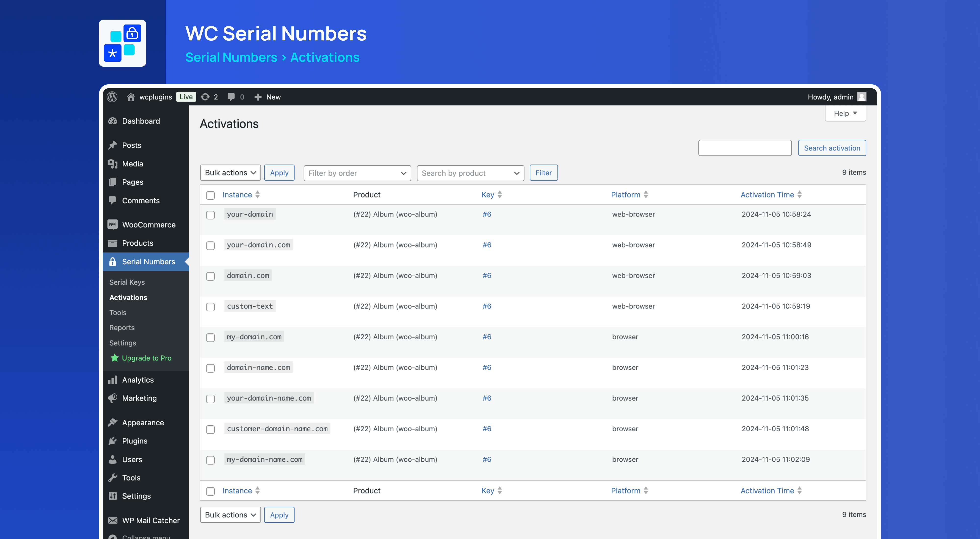Click the Appearance brush icon

click(x=113, y=423)
